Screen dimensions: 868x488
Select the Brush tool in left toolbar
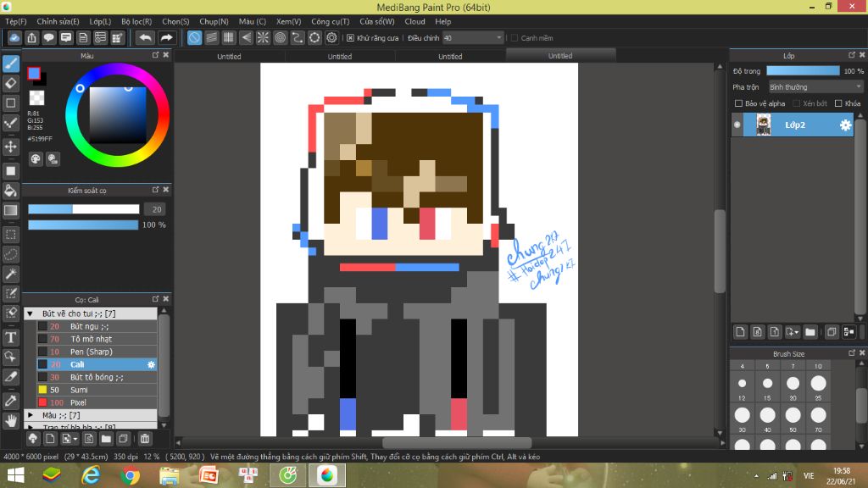pos(11,64)
